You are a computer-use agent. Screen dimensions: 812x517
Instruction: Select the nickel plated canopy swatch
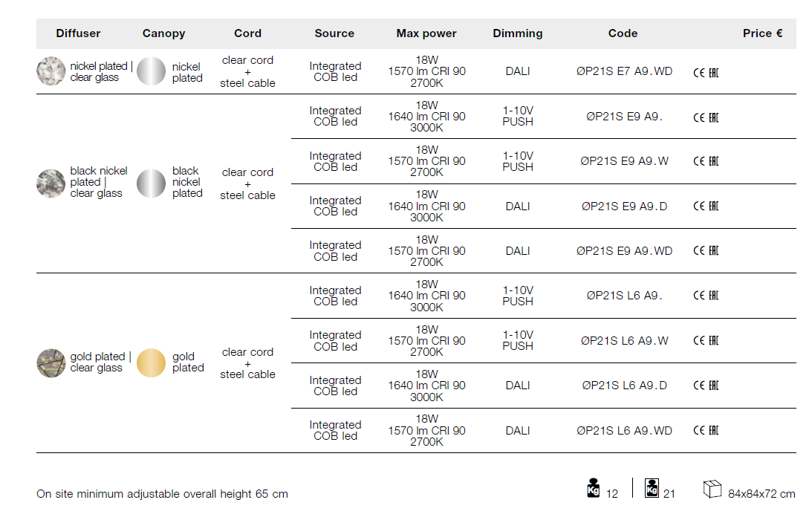coord(152,72)
